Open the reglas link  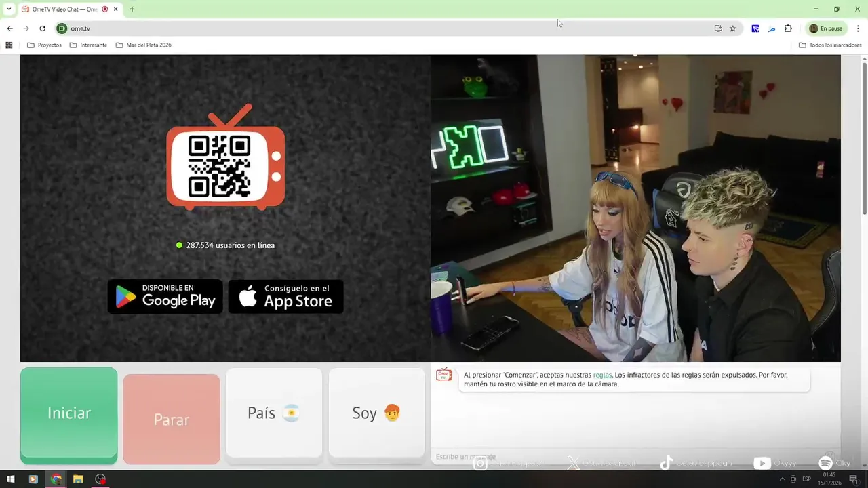(602, 375)
